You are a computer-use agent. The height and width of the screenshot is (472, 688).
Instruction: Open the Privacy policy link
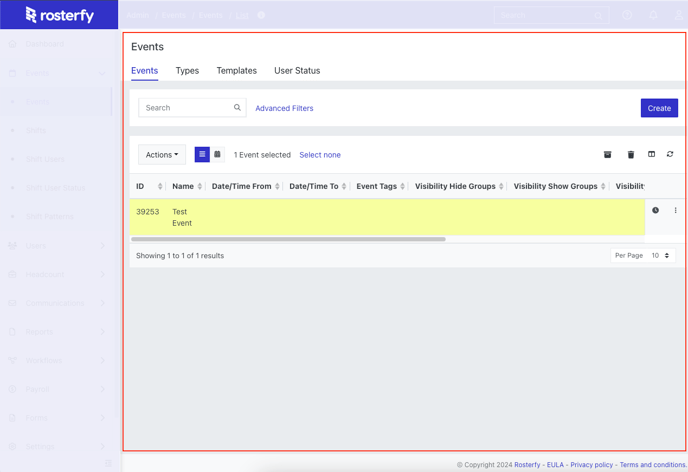tap(591, 465)
